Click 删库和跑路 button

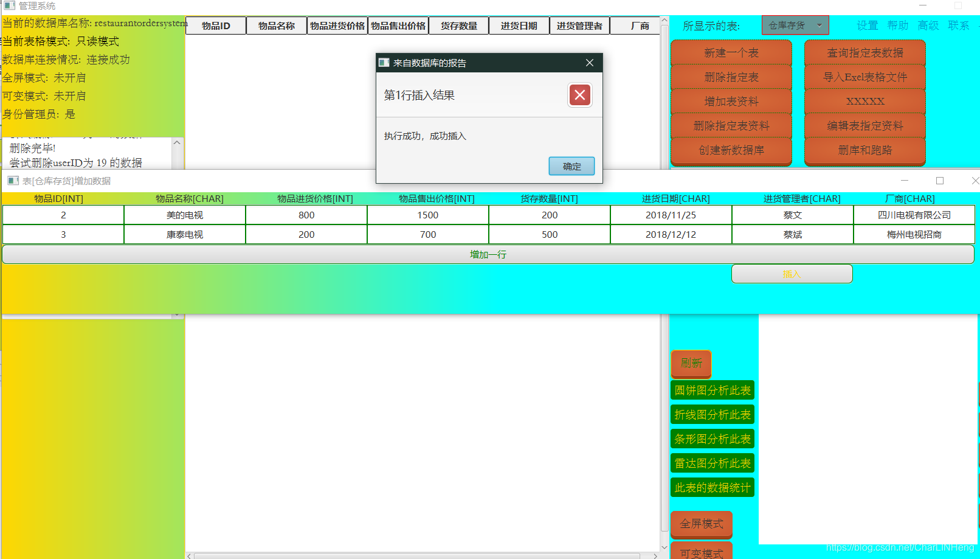[865, 150]
